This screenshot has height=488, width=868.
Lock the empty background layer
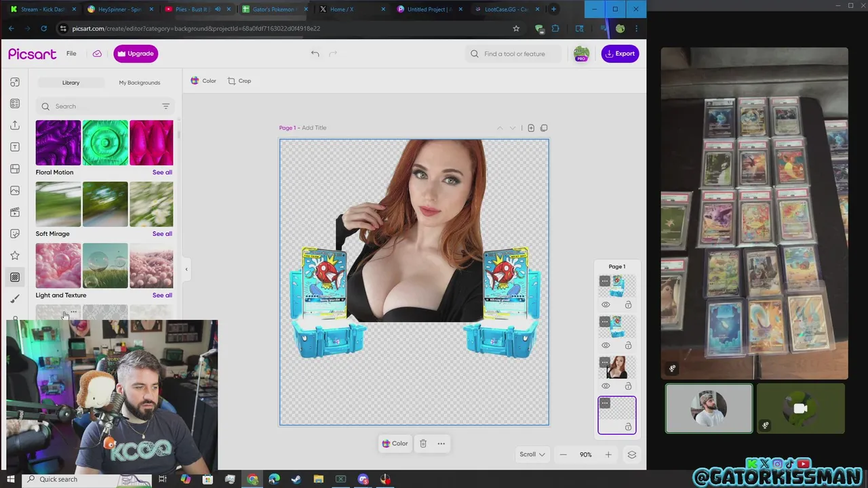click(x=628, y=427)
